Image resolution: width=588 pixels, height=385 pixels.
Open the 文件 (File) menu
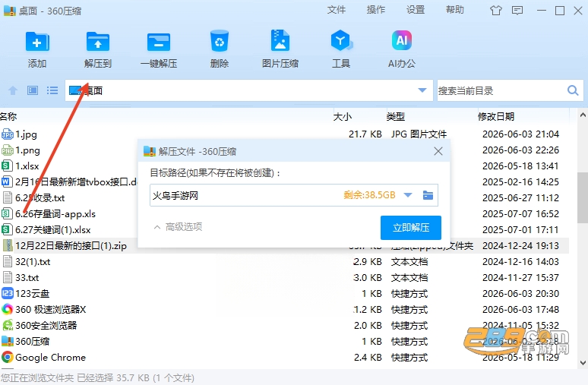point(337,10)
